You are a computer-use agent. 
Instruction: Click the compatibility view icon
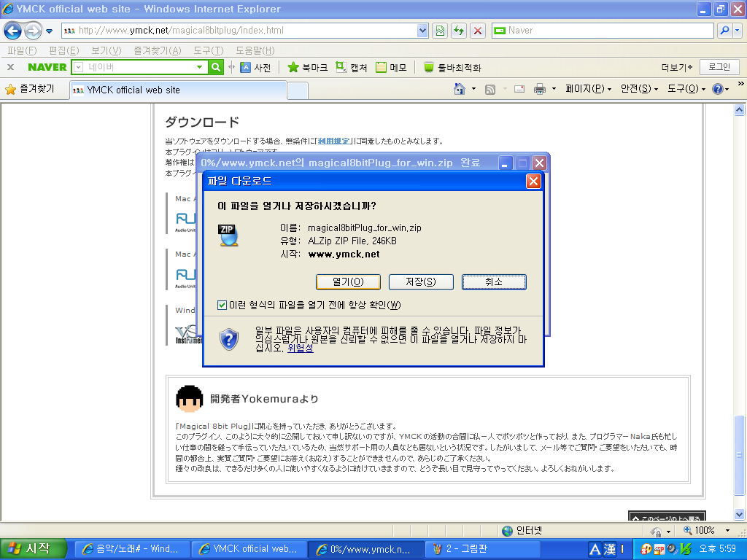tap(440, 31)
